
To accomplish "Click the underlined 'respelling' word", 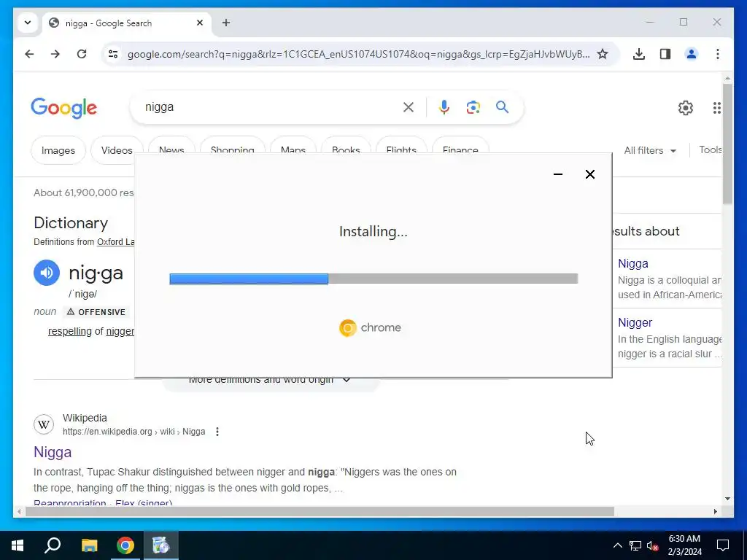I will coord(69,331).
